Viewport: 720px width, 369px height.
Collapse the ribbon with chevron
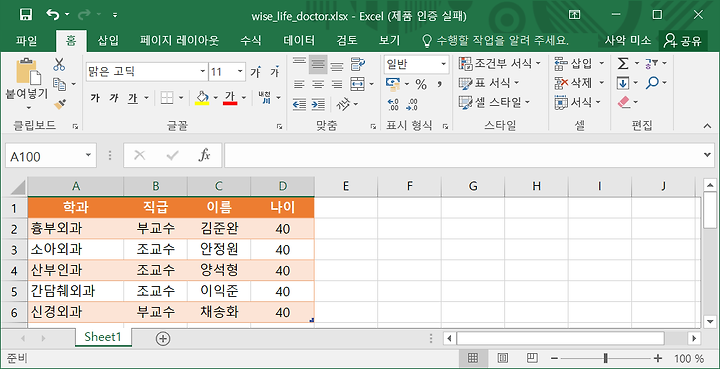click(x=707, y=126)
